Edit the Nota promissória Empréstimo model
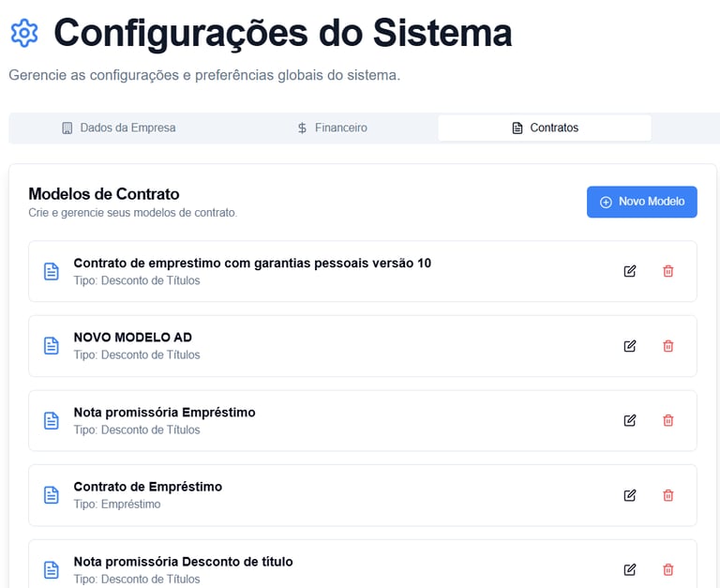 pos(630,420)
